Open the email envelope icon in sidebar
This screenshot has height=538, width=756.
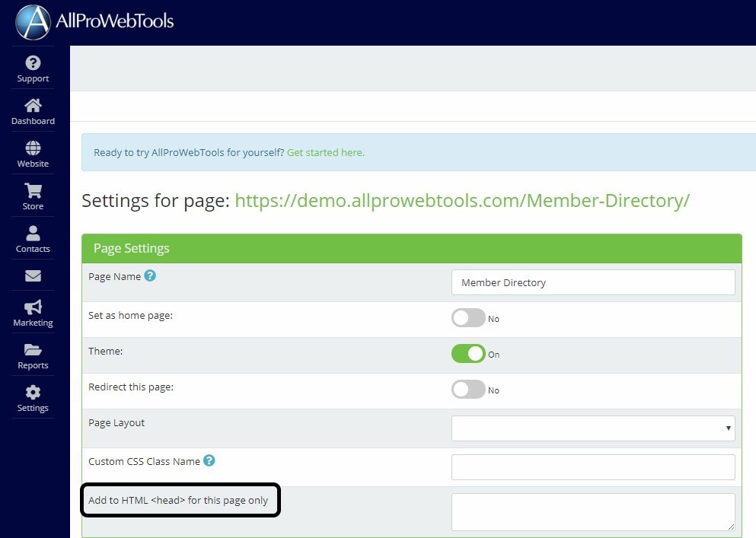pyautogui.click(x=33, y=275)
